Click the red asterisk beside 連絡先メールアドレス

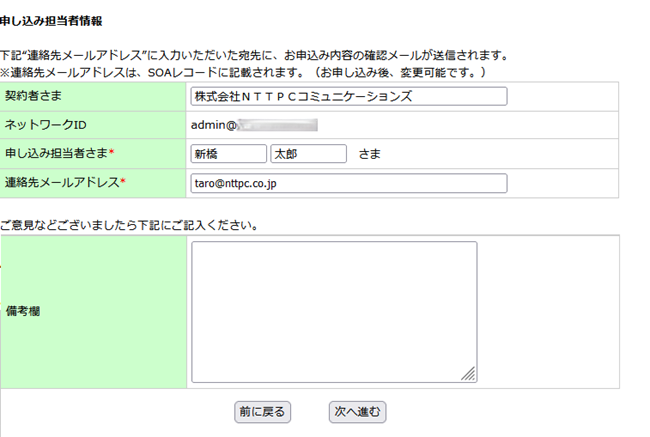click(123, 182)
